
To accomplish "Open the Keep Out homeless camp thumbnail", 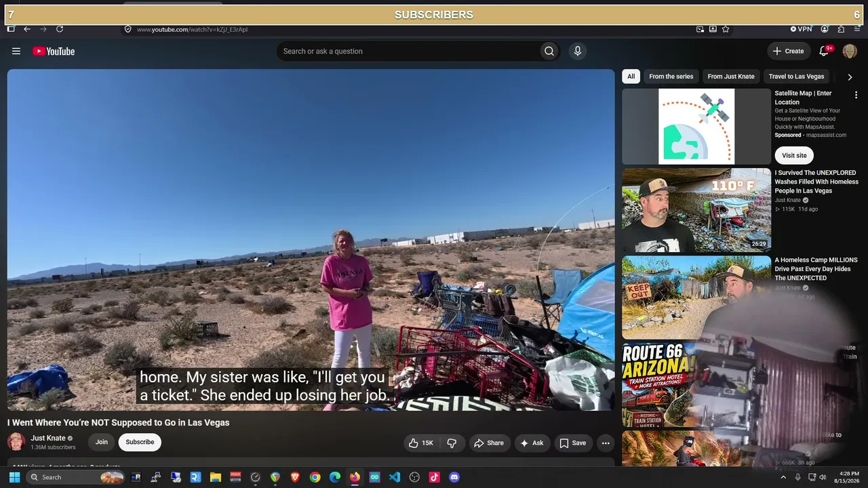I will (696, 298).
